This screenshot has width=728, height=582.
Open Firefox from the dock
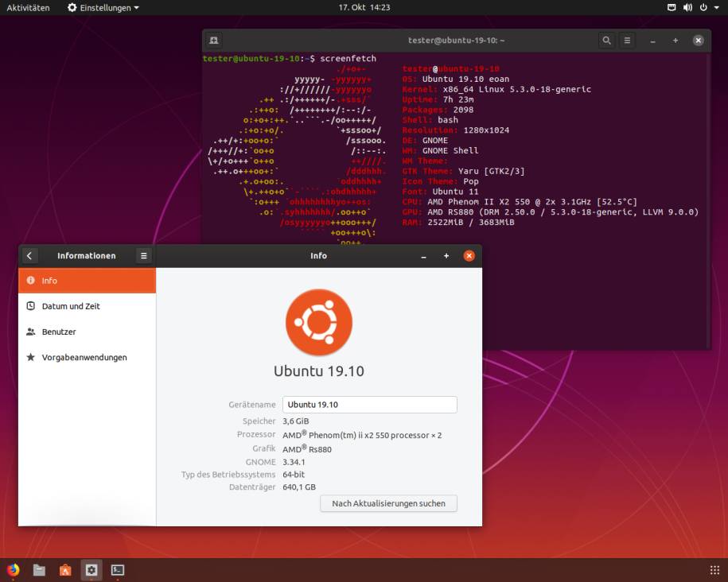pyautogui.click(x=14, y=569)
